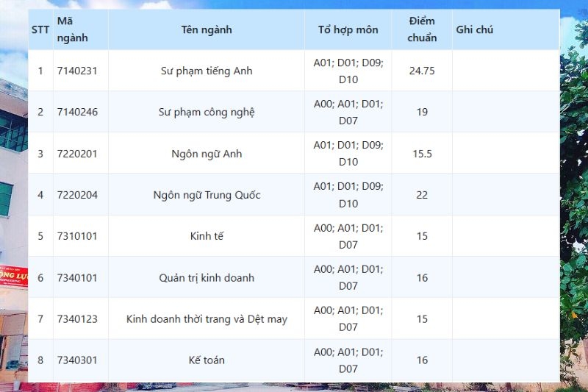588x392 pixels.
Task: Select major code 7340123
Action: pyautogui.click(x=77, y=319)
